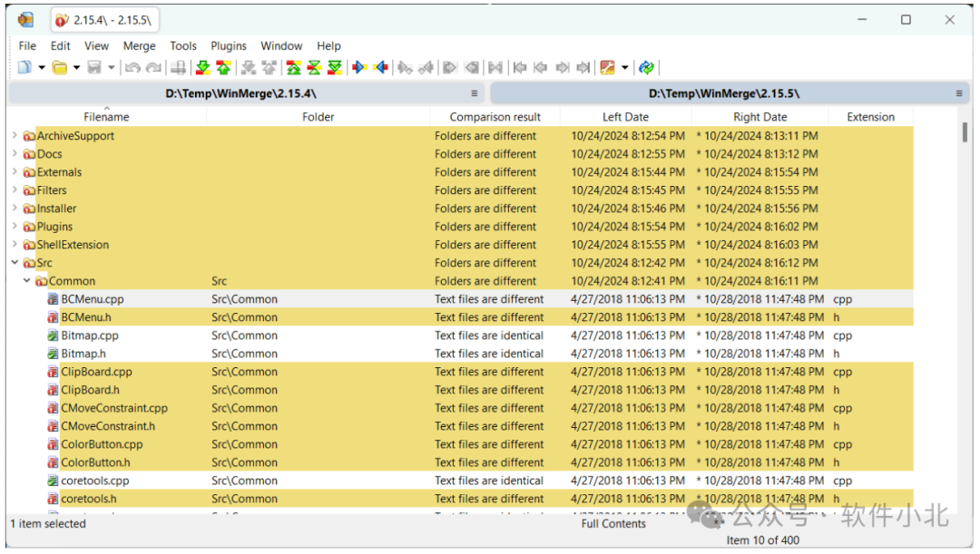The image size is (980, 554).
Task: Open the Plugins menu
Action: [x=228, y=45]
